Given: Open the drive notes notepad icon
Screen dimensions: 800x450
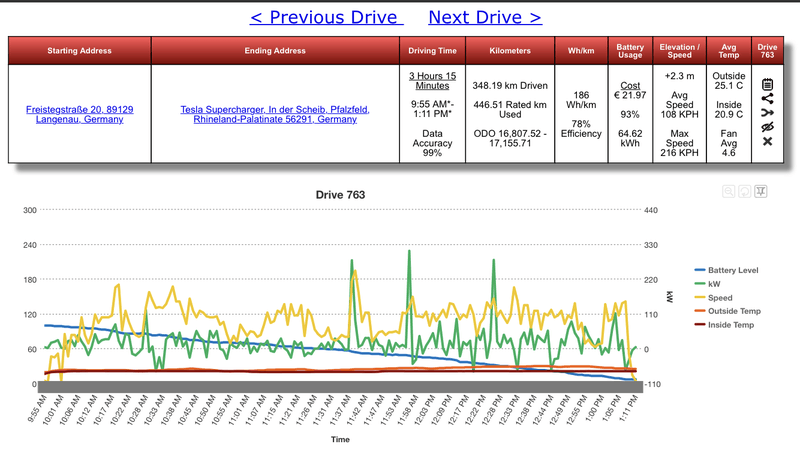Looking at the screenshot, I should click(x=767, y=84).
